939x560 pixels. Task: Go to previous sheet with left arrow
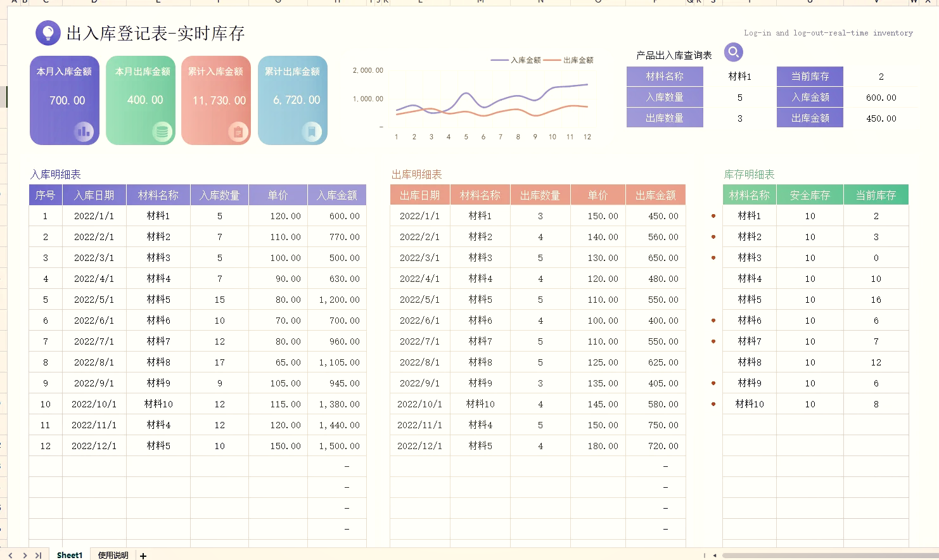(x=11, y=556)
